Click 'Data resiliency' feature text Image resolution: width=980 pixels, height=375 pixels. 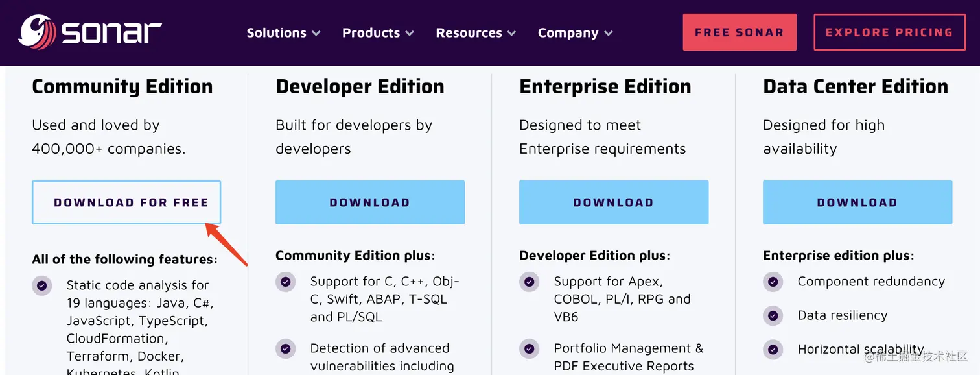click(843, 315)
